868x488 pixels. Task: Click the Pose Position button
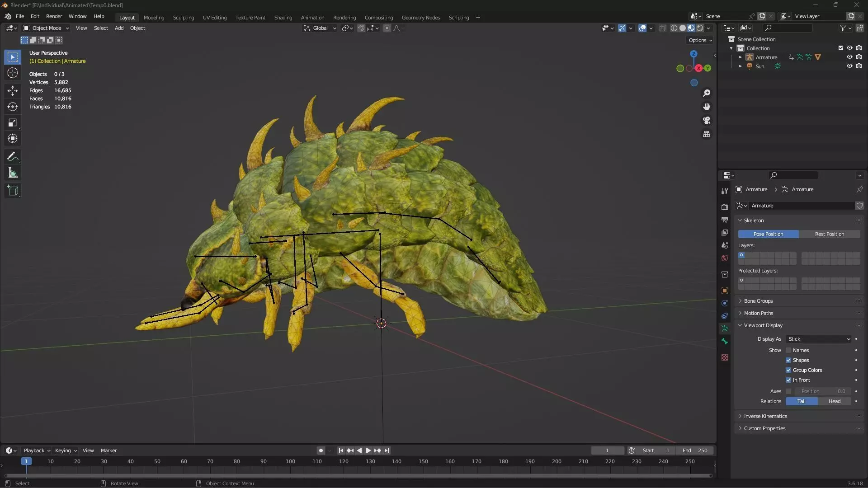pos(768,234)
